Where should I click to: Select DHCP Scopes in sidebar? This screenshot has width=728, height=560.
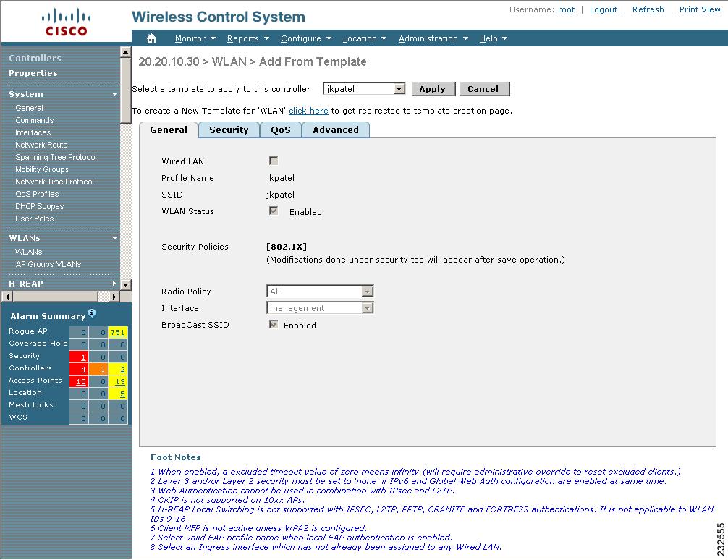click(40, 206)
